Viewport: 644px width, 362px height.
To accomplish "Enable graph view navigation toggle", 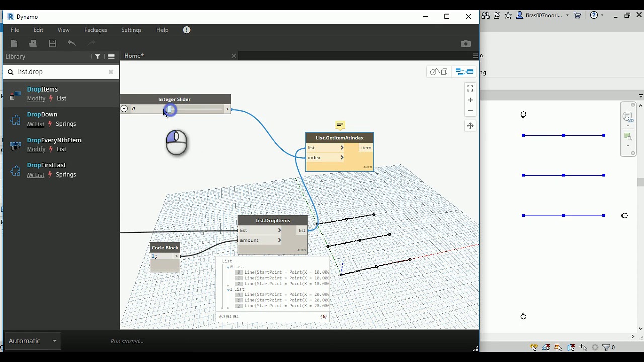I will click(464, 72).
